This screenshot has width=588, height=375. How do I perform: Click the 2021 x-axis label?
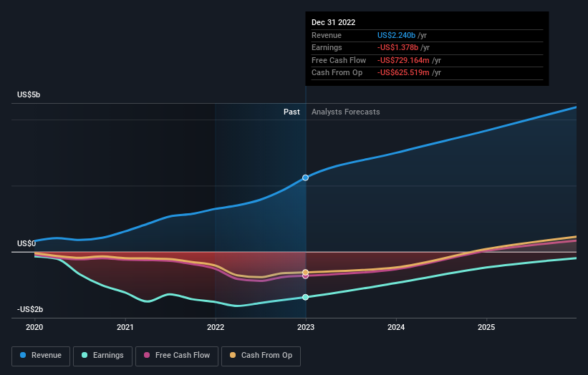tap(125, 327)
